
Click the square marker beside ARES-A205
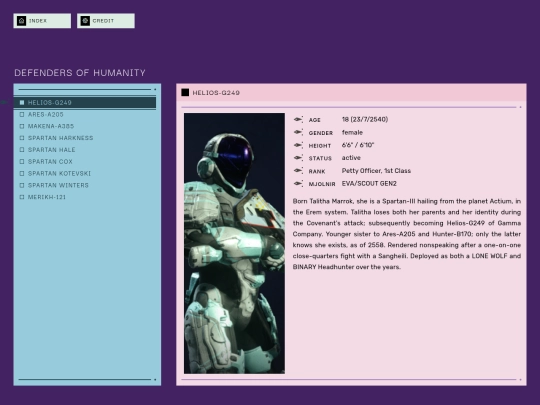click(22, 114)
